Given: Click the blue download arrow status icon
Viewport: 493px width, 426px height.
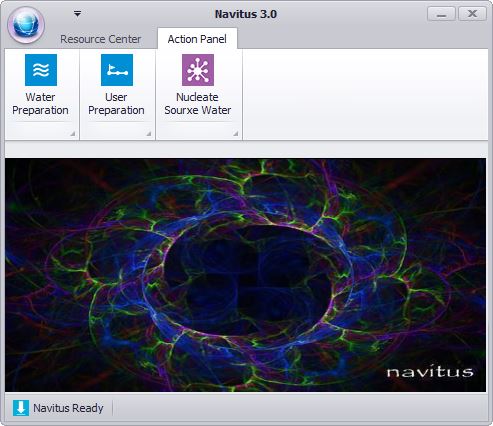Looking at the screenshot, I should (x=21, y=408).
